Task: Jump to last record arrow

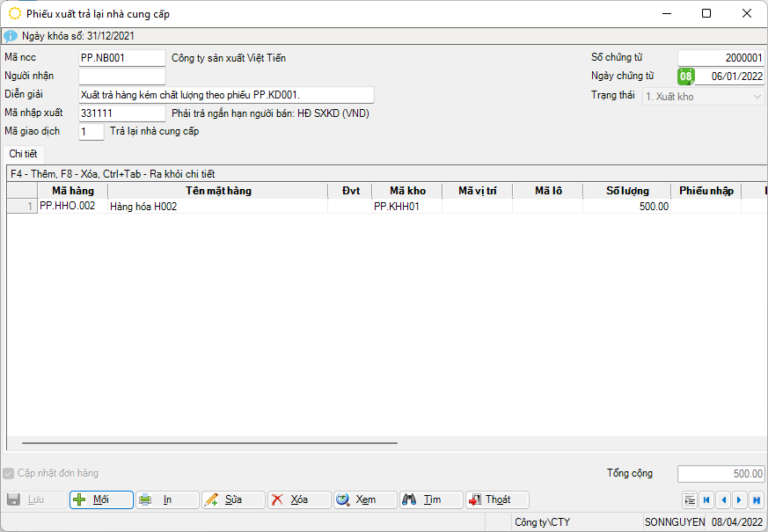Action: tap(756, 500)
